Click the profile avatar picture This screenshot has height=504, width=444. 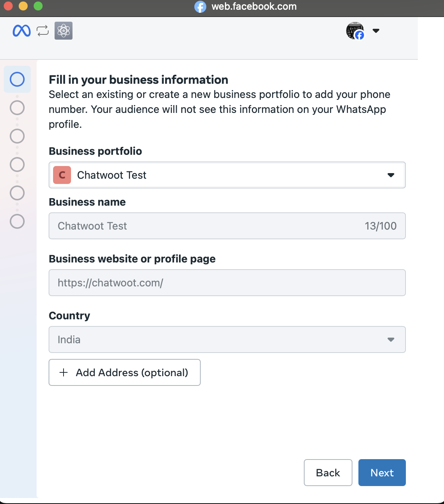click(x=355, y=31)
